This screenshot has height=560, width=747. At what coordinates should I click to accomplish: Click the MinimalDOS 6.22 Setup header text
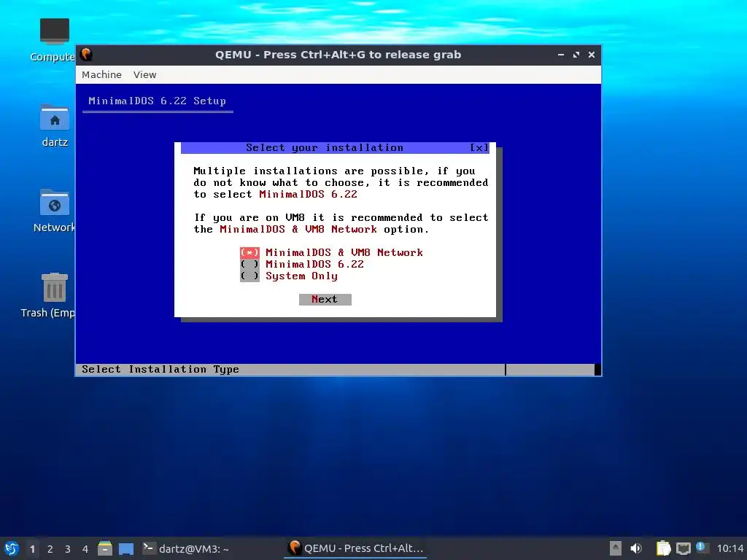tap(158, 101)
